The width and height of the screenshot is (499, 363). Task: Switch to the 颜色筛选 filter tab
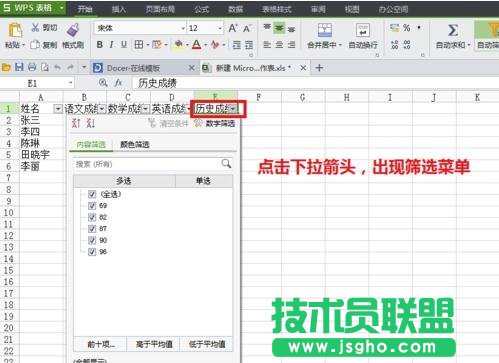point(135,144)
